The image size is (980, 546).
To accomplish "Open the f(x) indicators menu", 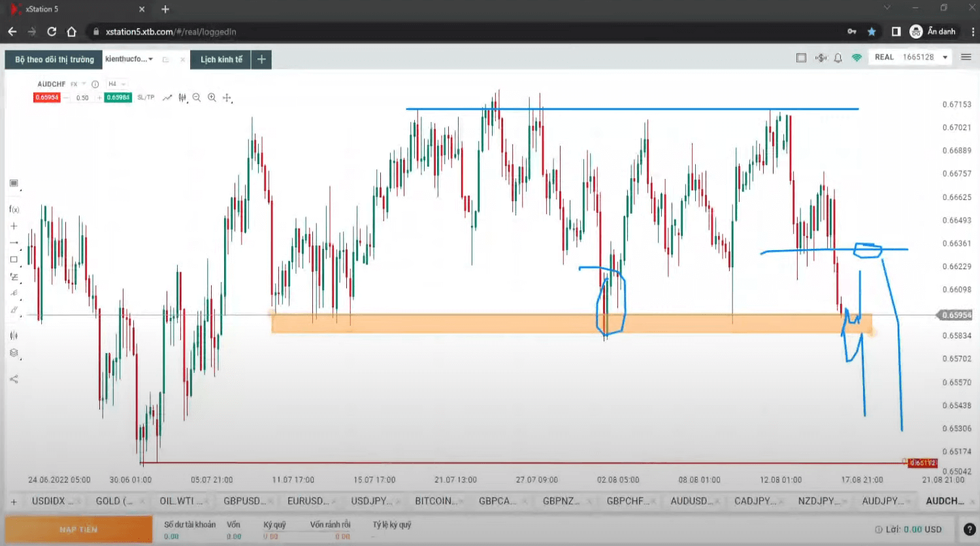I will [x=14, y=209].
